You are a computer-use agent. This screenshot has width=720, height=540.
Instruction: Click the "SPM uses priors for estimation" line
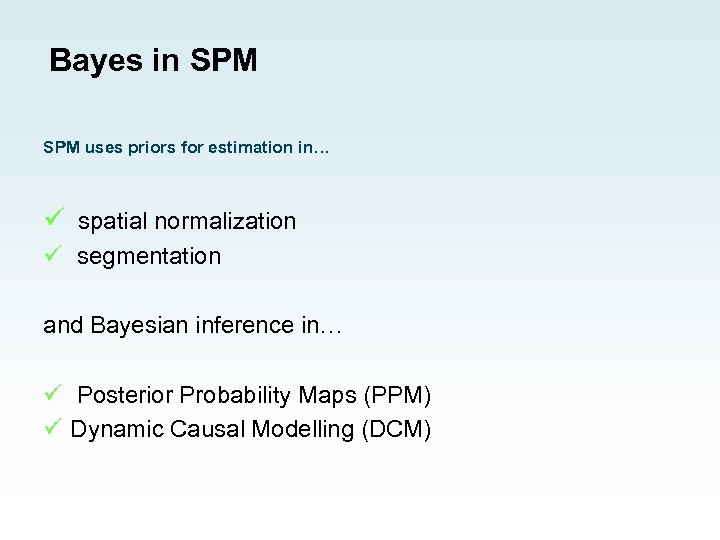pos(186,148)
